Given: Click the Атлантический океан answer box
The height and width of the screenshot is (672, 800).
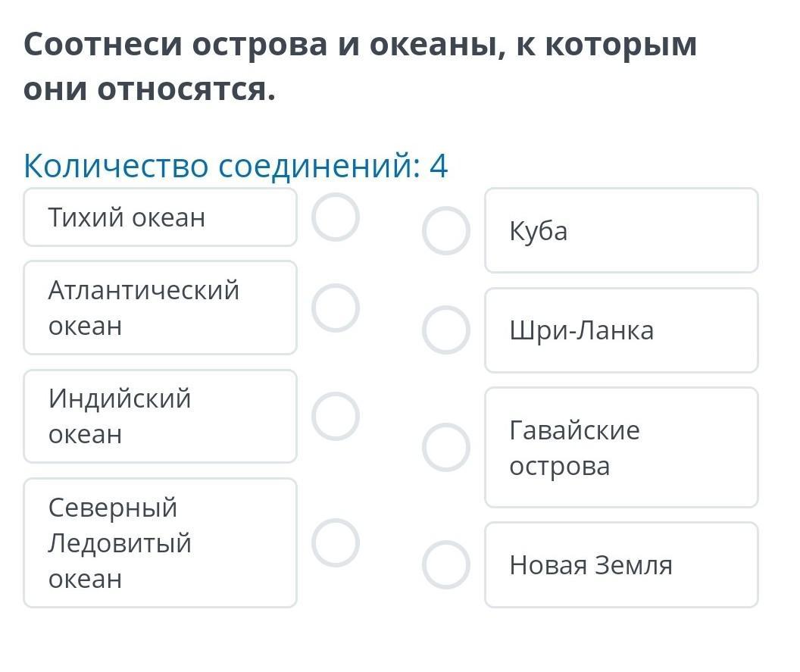Looking at the screenshot, I should [x=160, y=308].
